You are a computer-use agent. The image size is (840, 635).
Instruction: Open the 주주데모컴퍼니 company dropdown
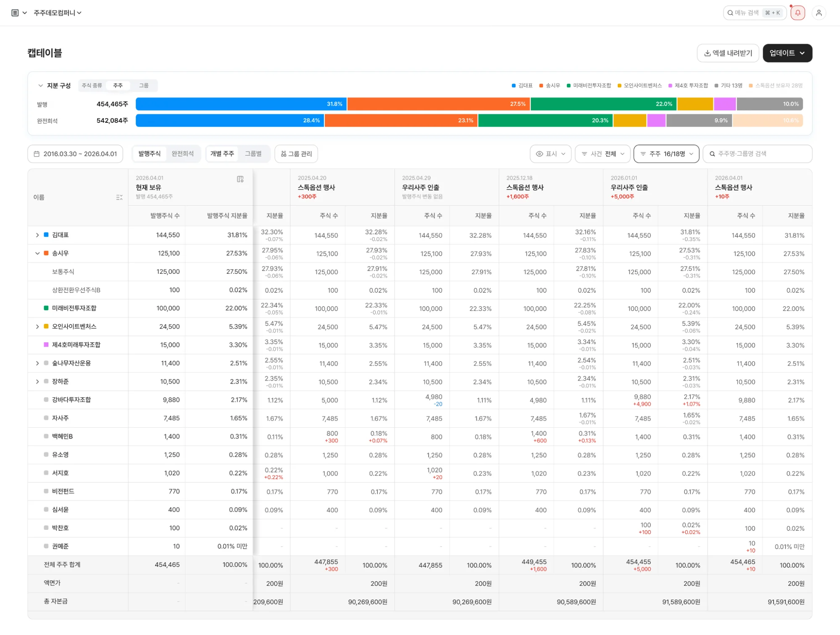pyautogui.click(x=57, y=13)
